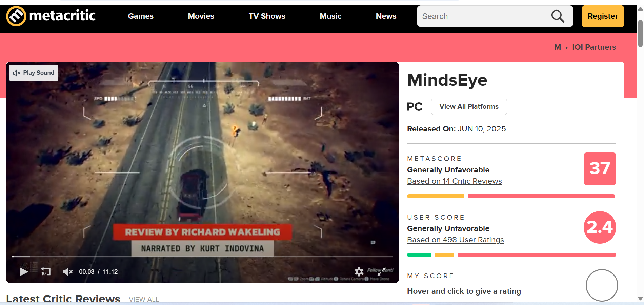Viewport: 644px width, 305px height.
Task: Rewind the video 10 seconds
Action: [45, 272]
